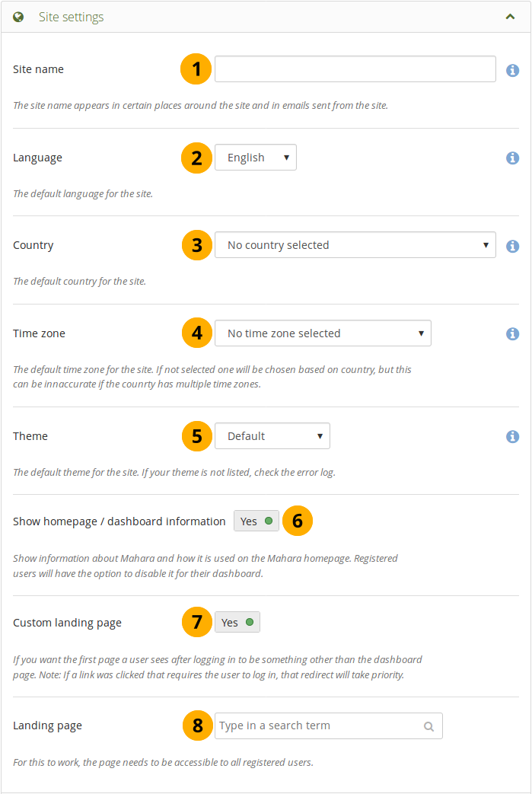Toggle the Custom landing page switch
The image size is (532, 794).
(237, 623)
